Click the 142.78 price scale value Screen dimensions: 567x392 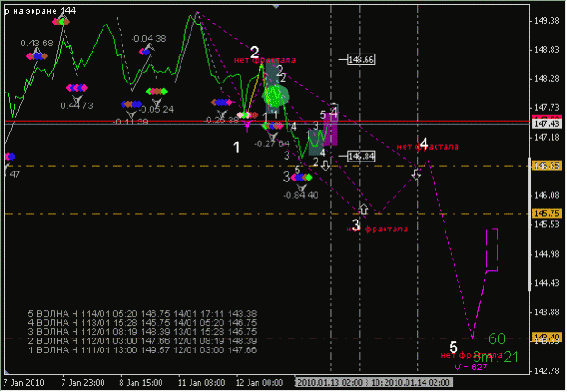point(547,370)
